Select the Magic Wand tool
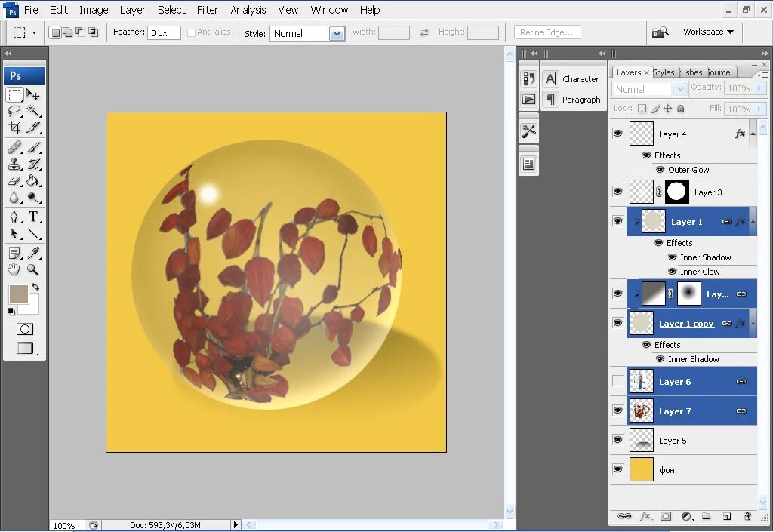 [33, 111]
